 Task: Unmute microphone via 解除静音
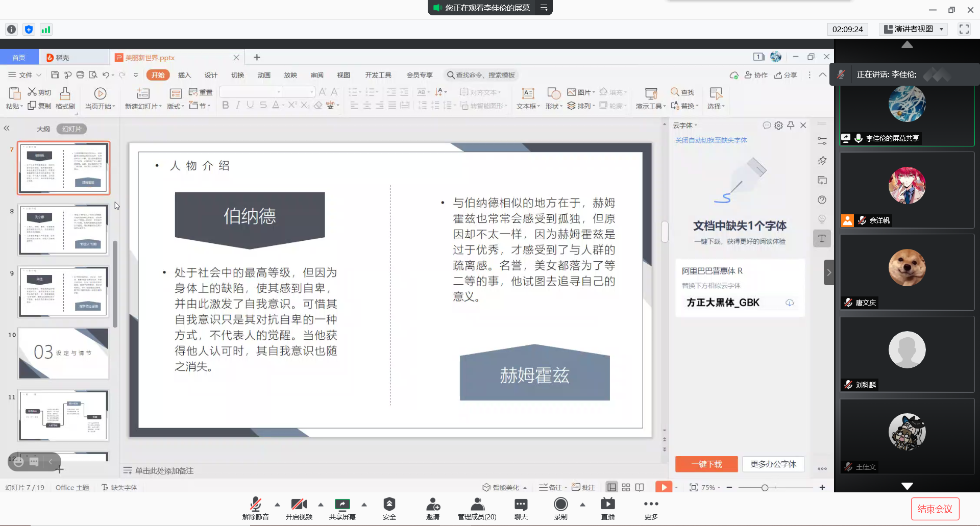pos(255,504)
